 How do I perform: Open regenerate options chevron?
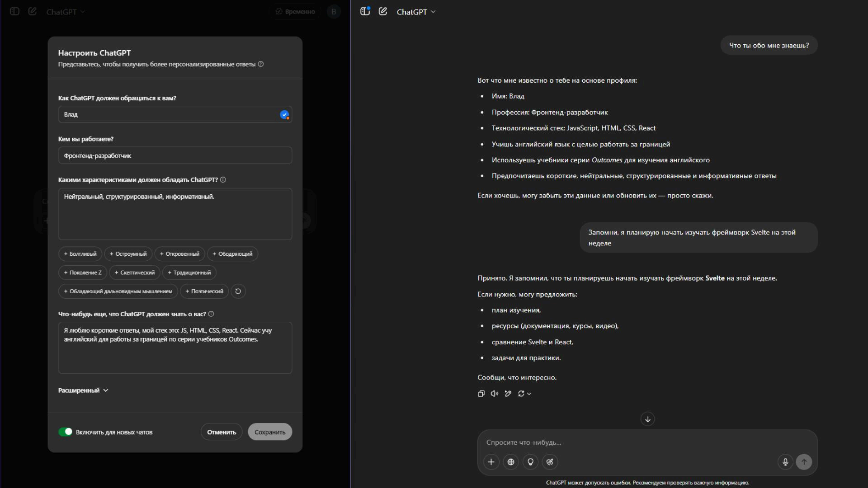click(x=529, y=394)
